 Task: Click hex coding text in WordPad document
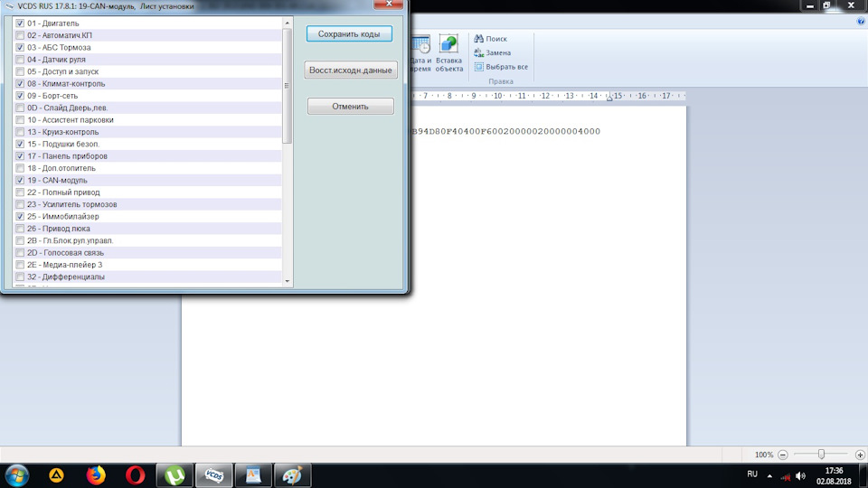click(x=505, y=131)
